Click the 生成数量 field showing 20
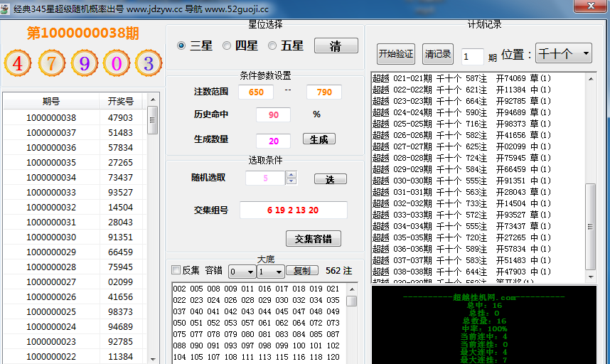The image size is (610, 364). coord(273,141)
